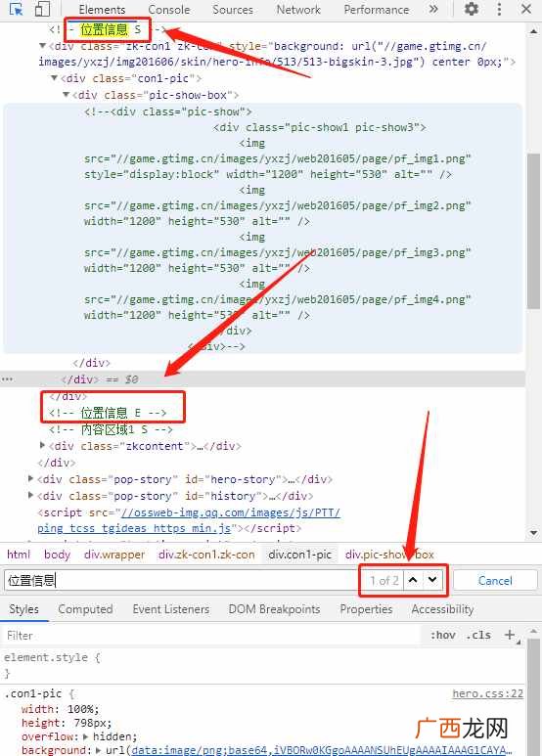Viewport: 542px width, 756px height.
Task: Open hero.css:22 source link
Action: pos(487,693)
